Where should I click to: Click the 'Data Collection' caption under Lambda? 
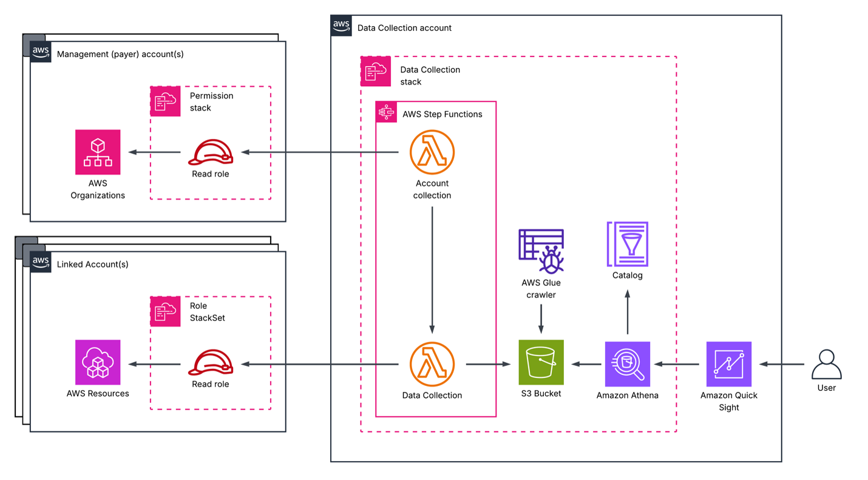pos(432,395)
